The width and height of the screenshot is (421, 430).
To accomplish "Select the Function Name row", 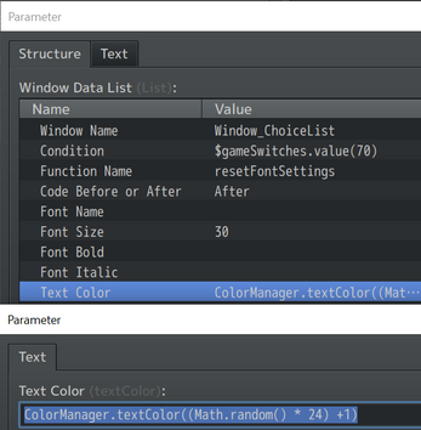I will pyautogui.click(x=220, y=171).
